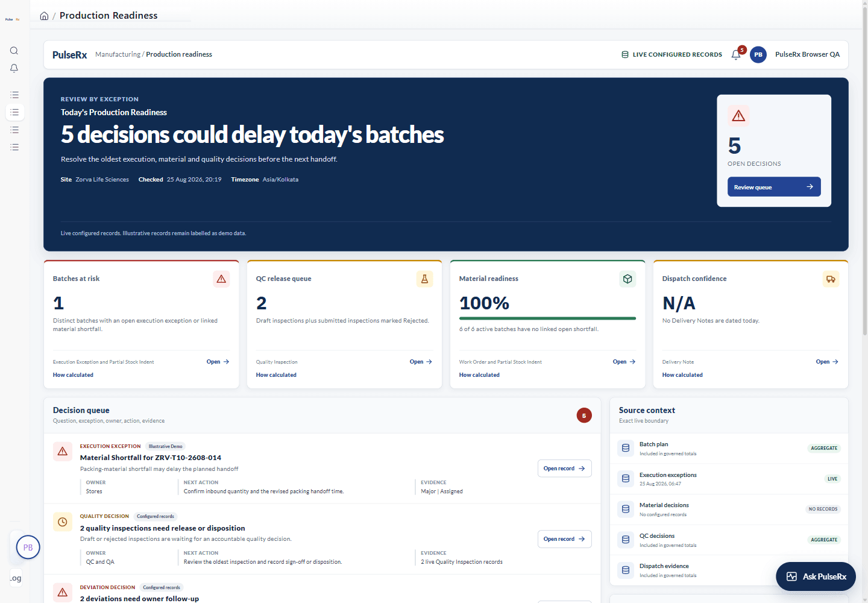Click the database icon beside QC decisions
The height and width of the screenshot is (603, 868).
click(626, 540)
